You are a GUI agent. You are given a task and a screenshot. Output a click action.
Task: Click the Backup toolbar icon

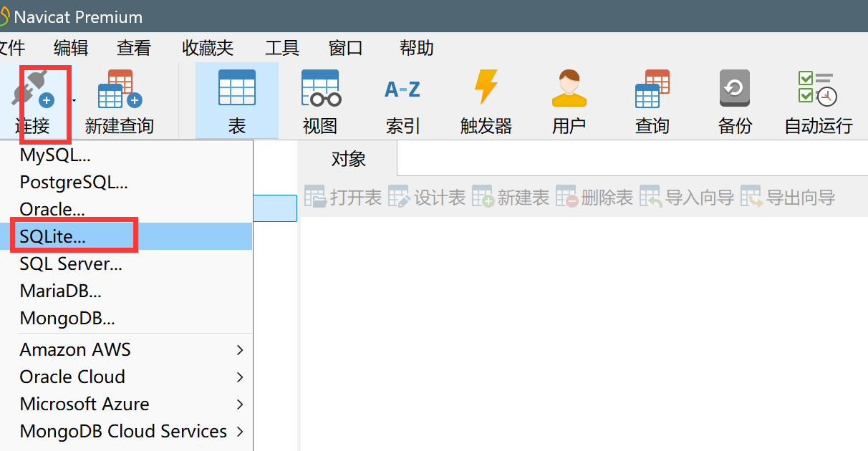coord(735,88)
